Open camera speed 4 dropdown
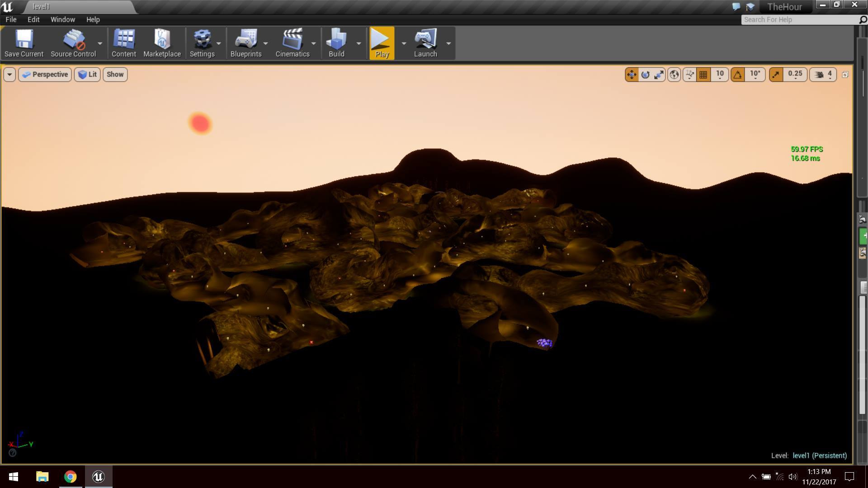 [x=823, y=75]
